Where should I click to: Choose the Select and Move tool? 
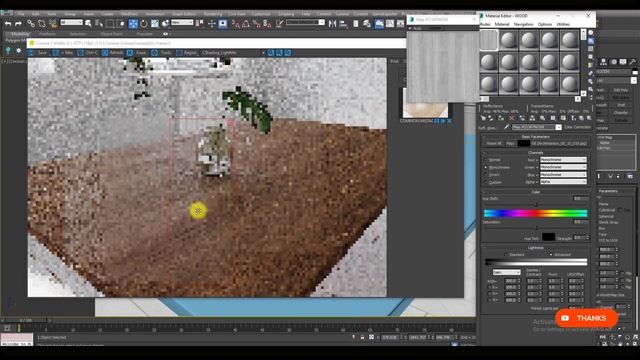[133, 24]
